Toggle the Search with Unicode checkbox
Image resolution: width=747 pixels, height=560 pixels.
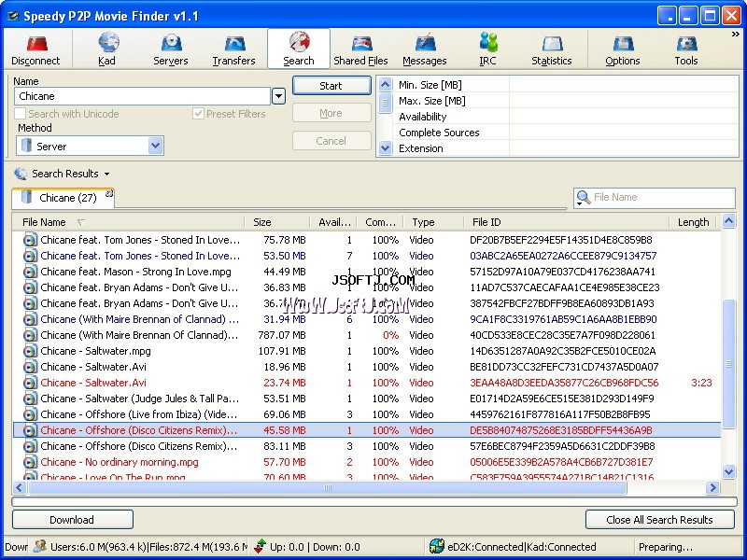(x=20, y=114)
